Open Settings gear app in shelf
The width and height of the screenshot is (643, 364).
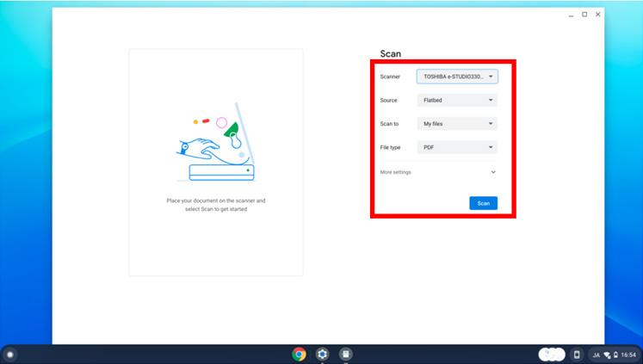tap(322, 354)
